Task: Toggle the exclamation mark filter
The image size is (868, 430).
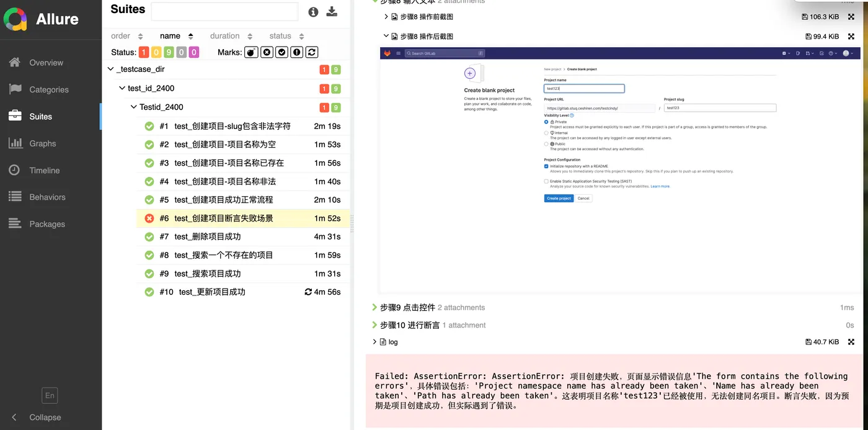Action: pyautogui.click(x=296, y=52)
